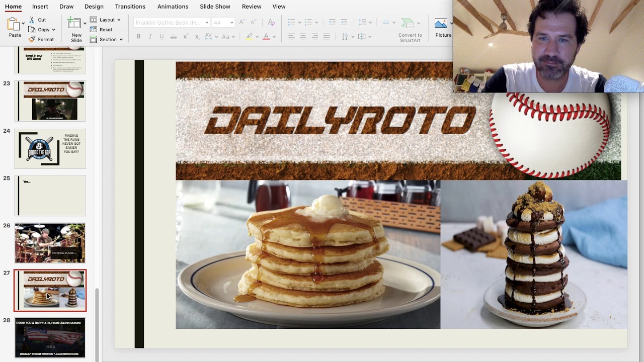Click the Line Spacing icon
The width and height of the screenshot is (644, 362).
(362, 22)
